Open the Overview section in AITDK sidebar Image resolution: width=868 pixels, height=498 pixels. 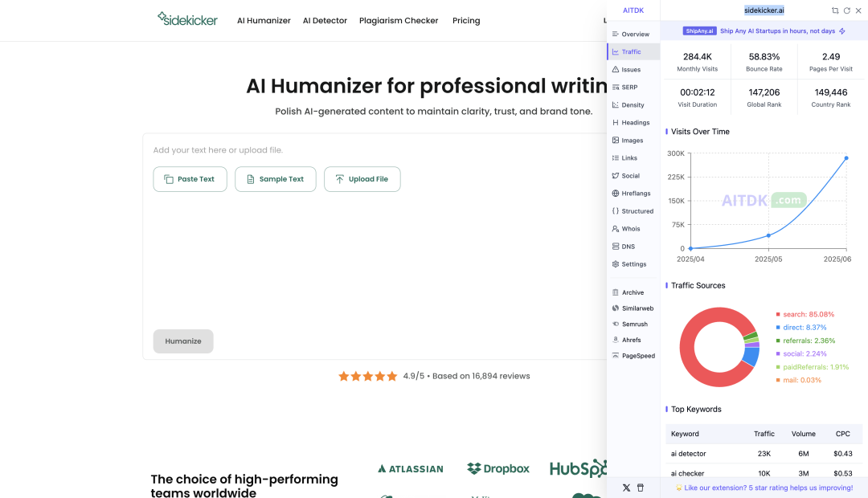tap(633, 35)
